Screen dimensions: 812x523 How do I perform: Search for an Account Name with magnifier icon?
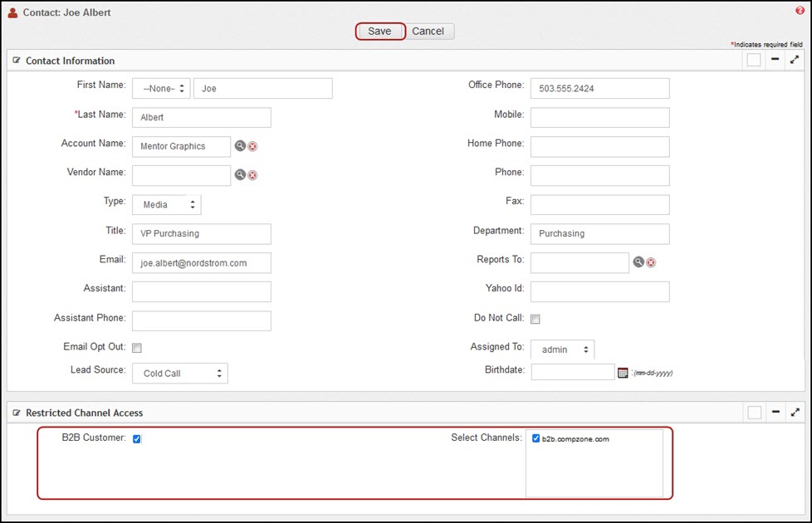[240, 146]
